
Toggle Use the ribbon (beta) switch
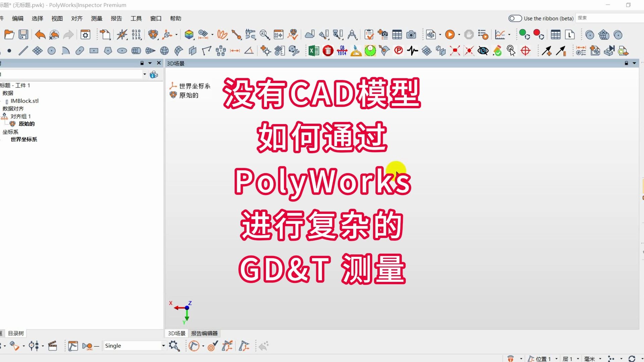tap(515, 18)
